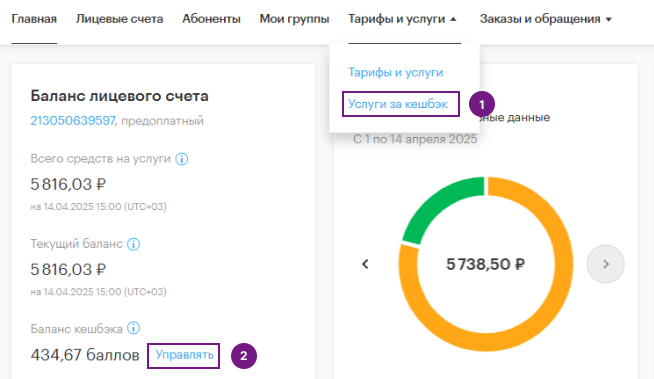Click the Управлять cashback link

(184, 355)
